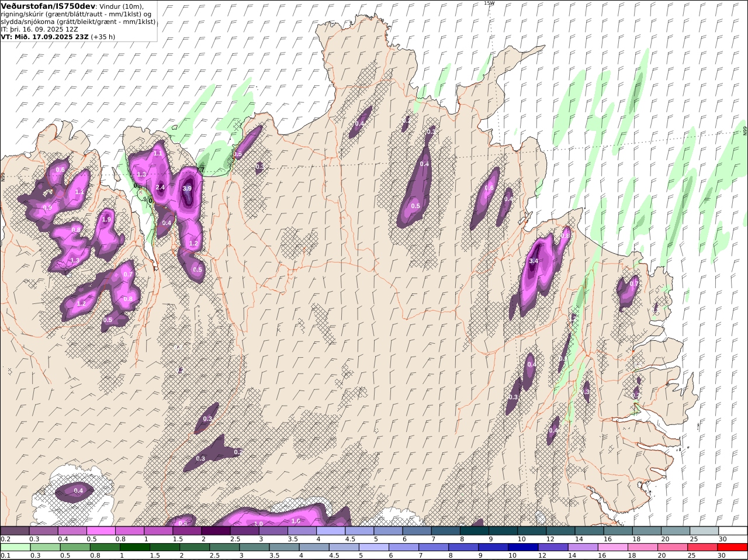Viewport: 748px width, 560px height.
Task: Click the 15W longitude label at the top
Action: click(x=489, y=3)
